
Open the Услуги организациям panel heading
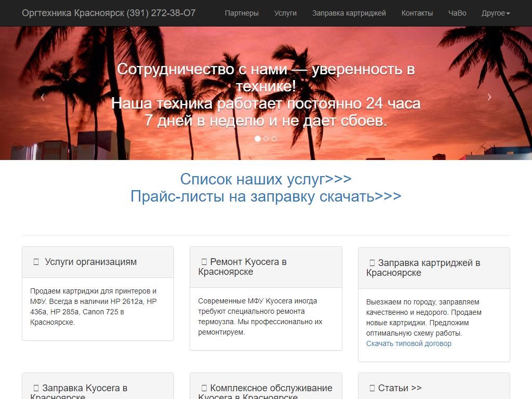click(x=90, y=262)
